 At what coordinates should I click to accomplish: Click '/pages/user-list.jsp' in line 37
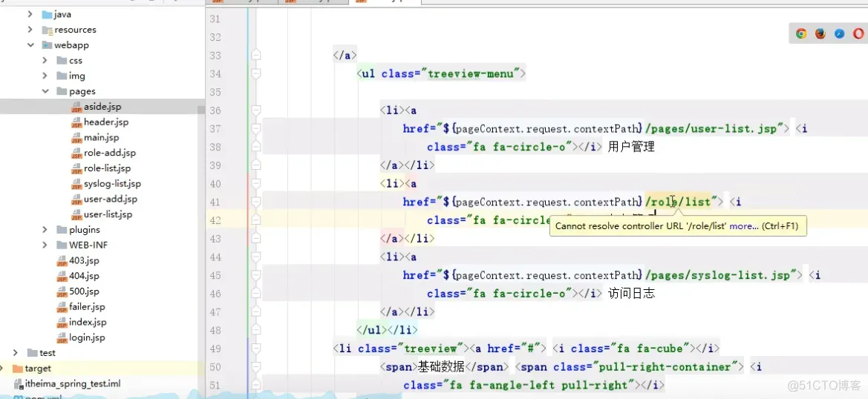click(711, 129)
